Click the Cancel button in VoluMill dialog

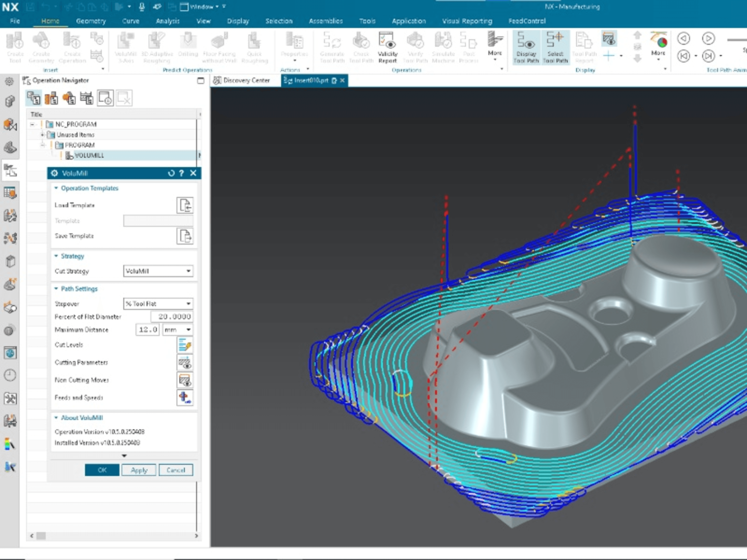point(176,470)
